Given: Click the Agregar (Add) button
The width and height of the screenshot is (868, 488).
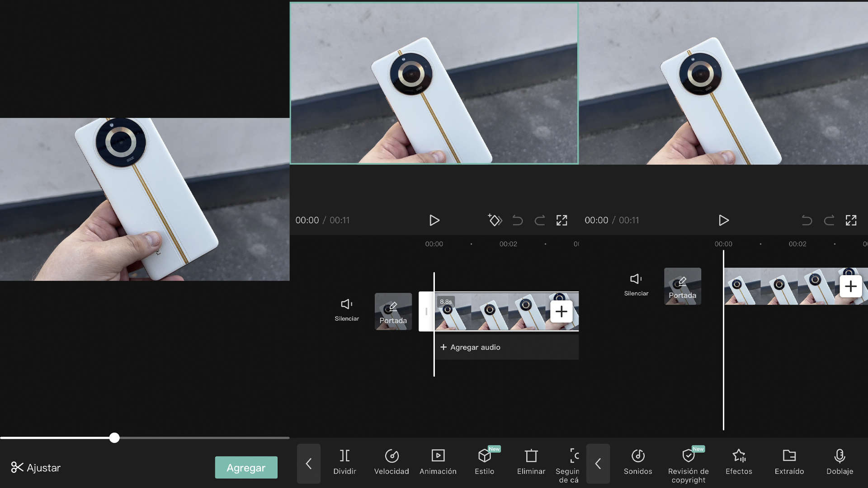Looking at the screenshot, I should click(246, 468).
